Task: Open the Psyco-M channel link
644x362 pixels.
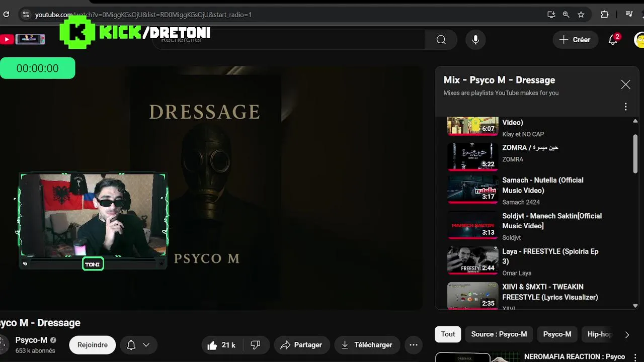Action: click(x=31, y=340)
